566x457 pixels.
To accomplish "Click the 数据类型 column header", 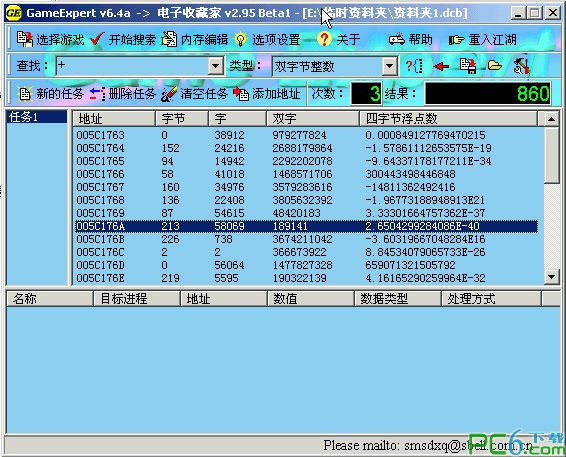I will pyautogui.click(x=398, y=299).
